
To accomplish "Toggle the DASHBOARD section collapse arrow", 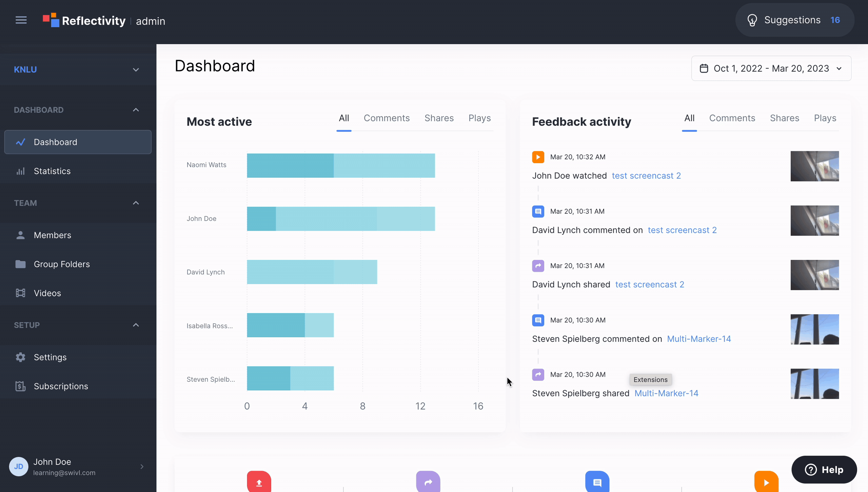I will pos(135,110).
